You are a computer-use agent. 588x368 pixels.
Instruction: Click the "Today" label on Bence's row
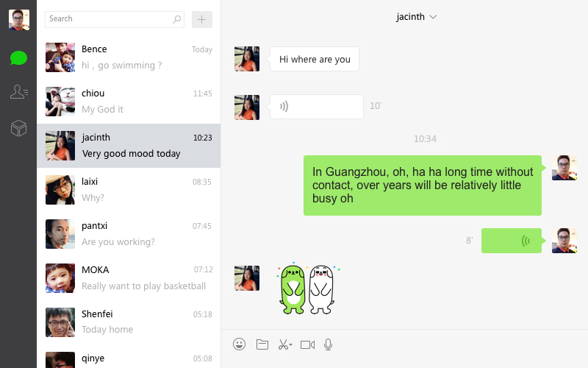pos(201,49)
